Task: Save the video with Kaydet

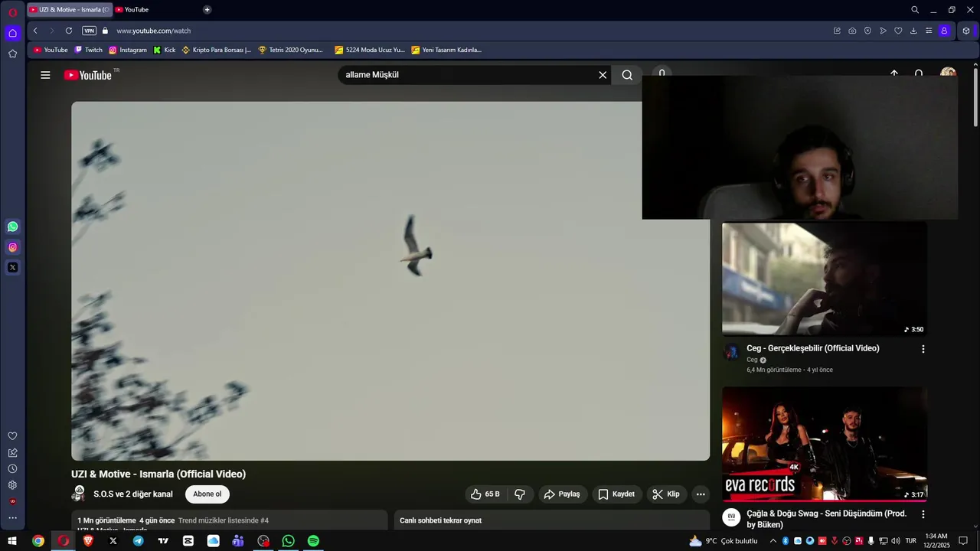Action: [x=616, y=494]
